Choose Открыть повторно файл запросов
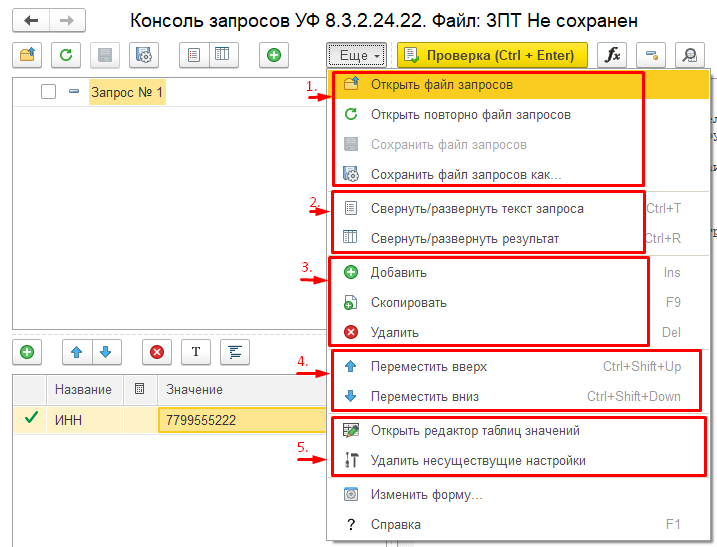The image size is (717, 547). (518, 114)
